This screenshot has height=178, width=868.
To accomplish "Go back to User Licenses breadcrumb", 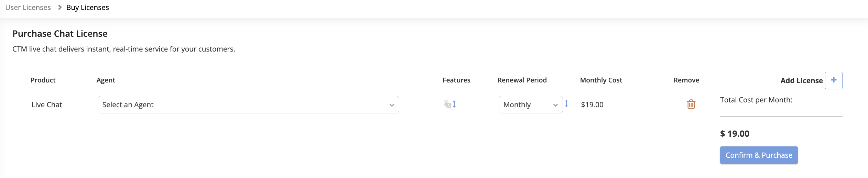I will [x=28, y=7].
